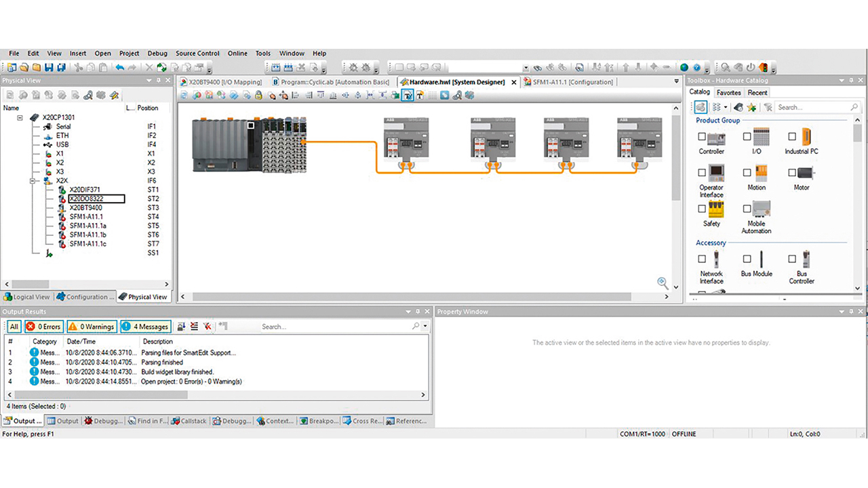
Task: Click the Bus Module accessory icon
Action: click(761, 259)
